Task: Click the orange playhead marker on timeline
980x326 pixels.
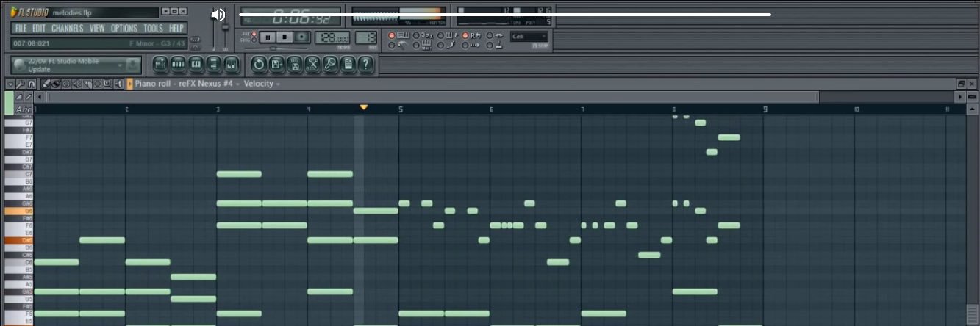Action: coord(363,107)
